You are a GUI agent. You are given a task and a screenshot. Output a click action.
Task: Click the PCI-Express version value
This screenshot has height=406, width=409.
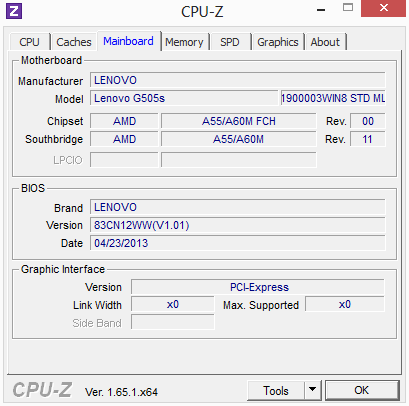coord(258,287)
